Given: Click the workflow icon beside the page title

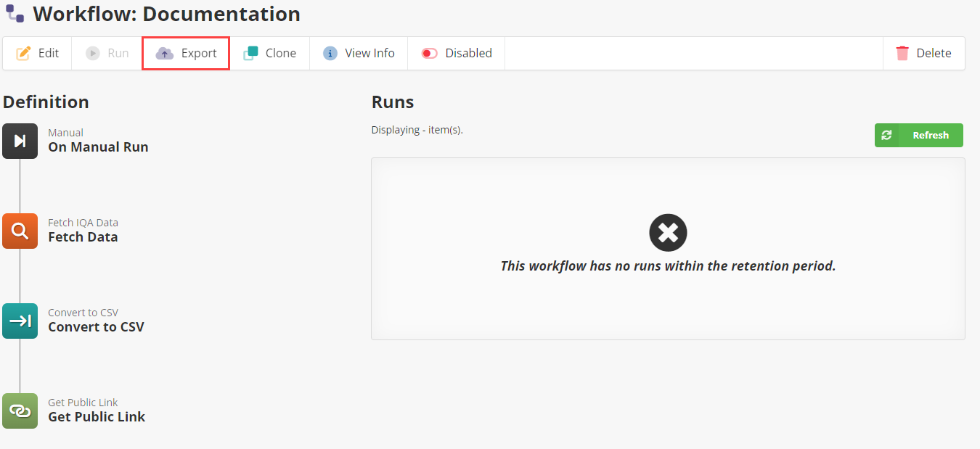Looking at the screenshot, I should coord(15,13).
